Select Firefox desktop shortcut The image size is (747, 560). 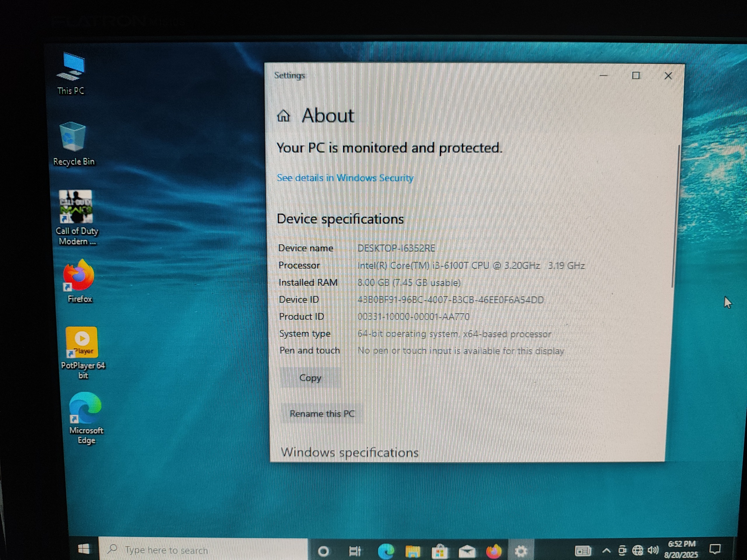click(x=79, y=281)
